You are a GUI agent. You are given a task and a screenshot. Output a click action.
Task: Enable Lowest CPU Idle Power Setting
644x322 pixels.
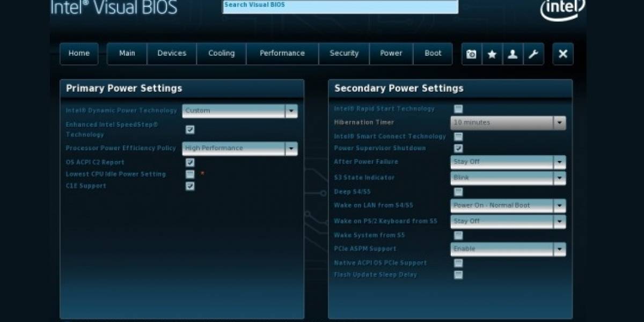click(190, 174)
